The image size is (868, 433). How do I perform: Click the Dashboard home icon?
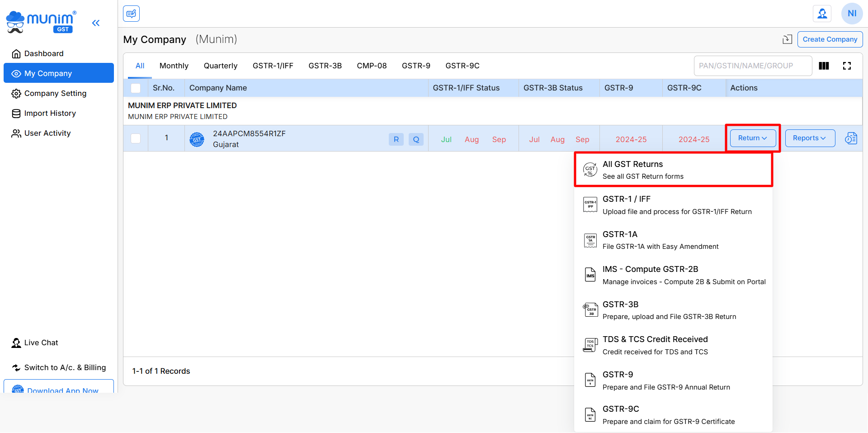16,54
